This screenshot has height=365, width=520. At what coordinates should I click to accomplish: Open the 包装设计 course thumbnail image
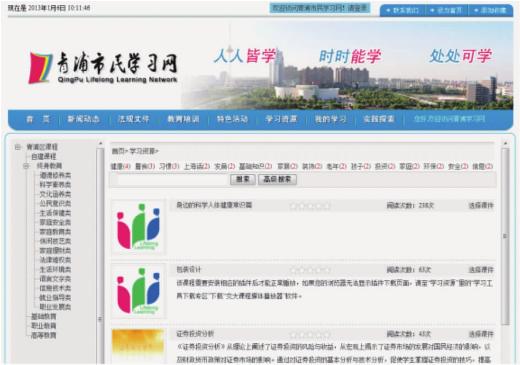coord(138,291)
